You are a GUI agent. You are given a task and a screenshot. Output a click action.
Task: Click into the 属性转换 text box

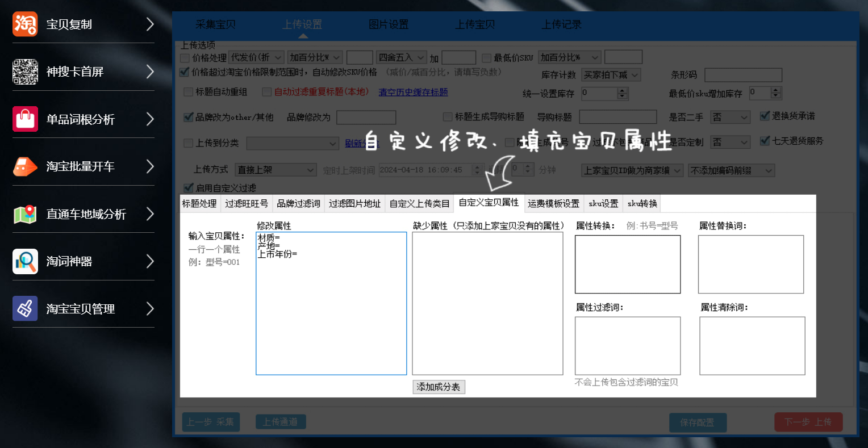(x=628, y=264)
